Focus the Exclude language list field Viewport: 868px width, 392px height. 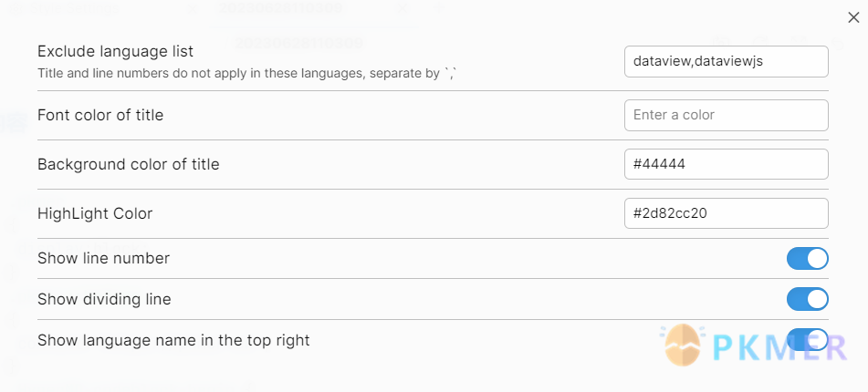point(727,61)
